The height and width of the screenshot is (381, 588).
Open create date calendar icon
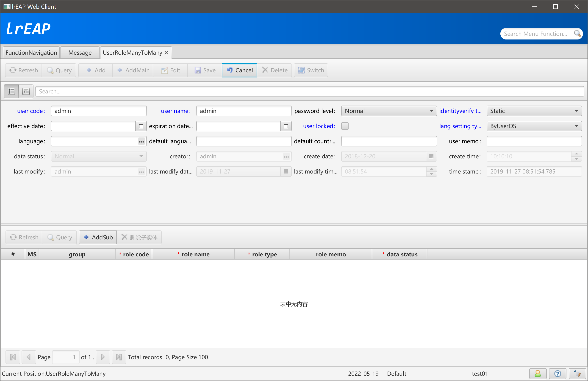[x=431, y=157]
